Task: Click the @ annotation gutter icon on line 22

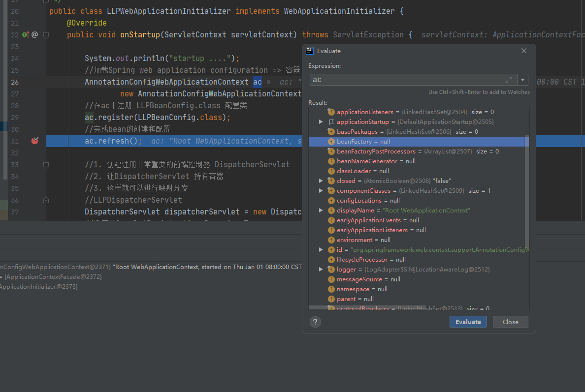Action: (34, 34)
